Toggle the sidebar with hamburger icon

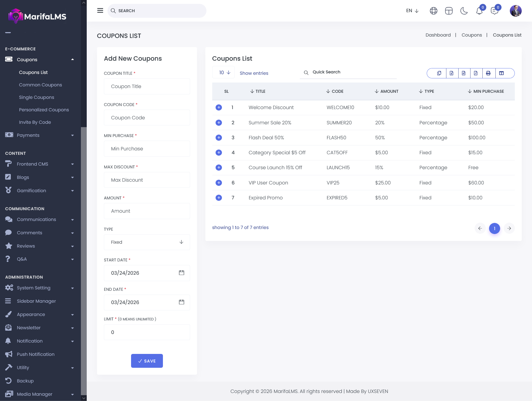100,11
